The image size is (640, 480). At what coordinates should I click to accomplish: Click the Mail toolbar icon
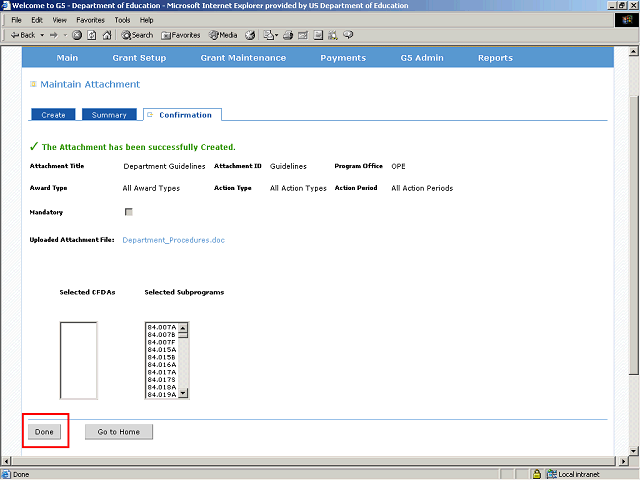(x=269, y=35)
